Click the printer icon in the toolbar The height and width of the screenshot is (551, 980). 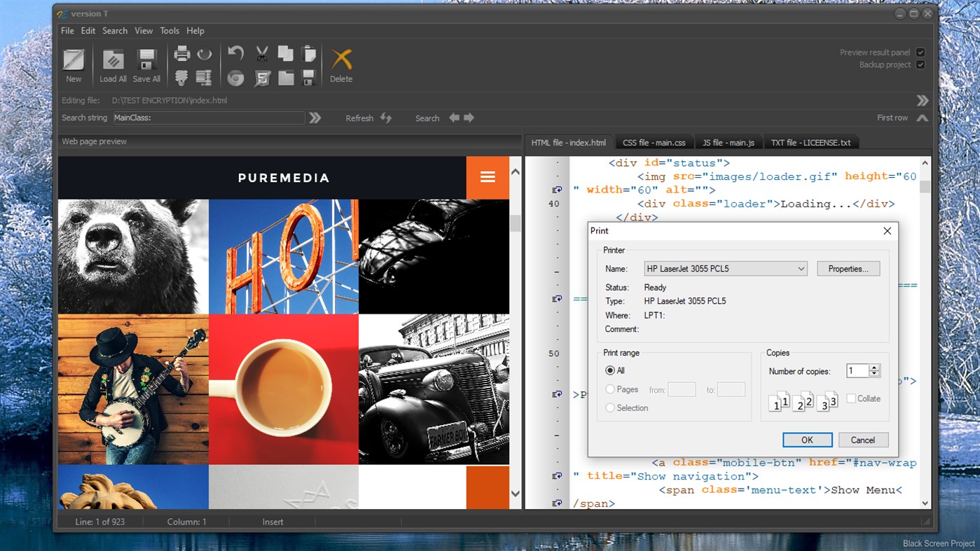182,54
